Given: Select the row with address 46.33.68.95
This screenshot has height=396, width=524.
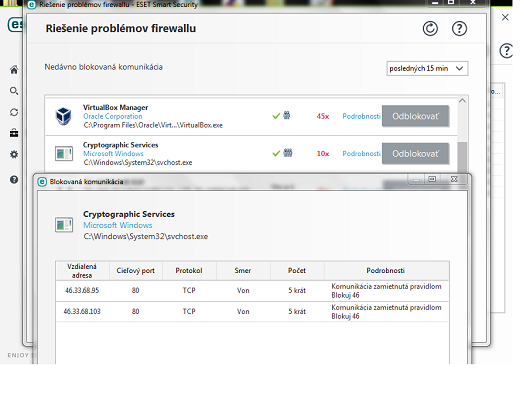Looking at the screenshot, I should tap(252, 291).
